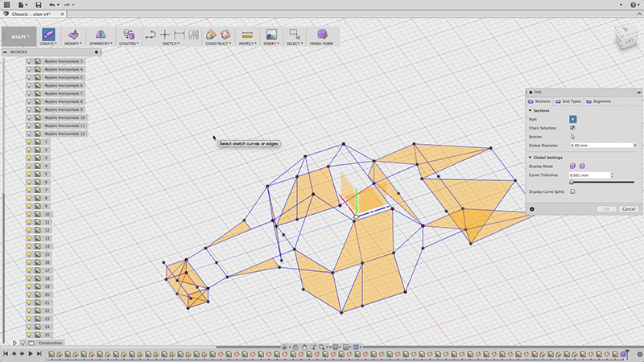The height and width of the screenshot is (362, 644).
Task: Click the Inspect measure icon
Action: coord(246,34)
